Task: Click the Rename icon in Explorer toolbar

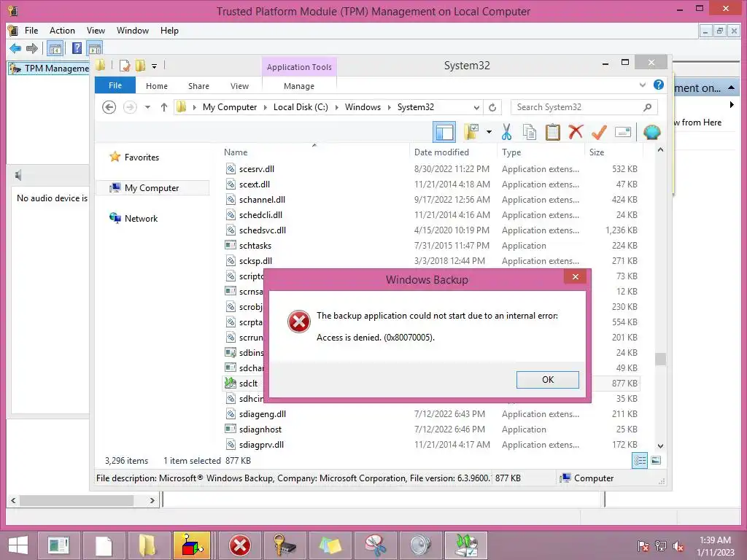Action: click(623, 132)
